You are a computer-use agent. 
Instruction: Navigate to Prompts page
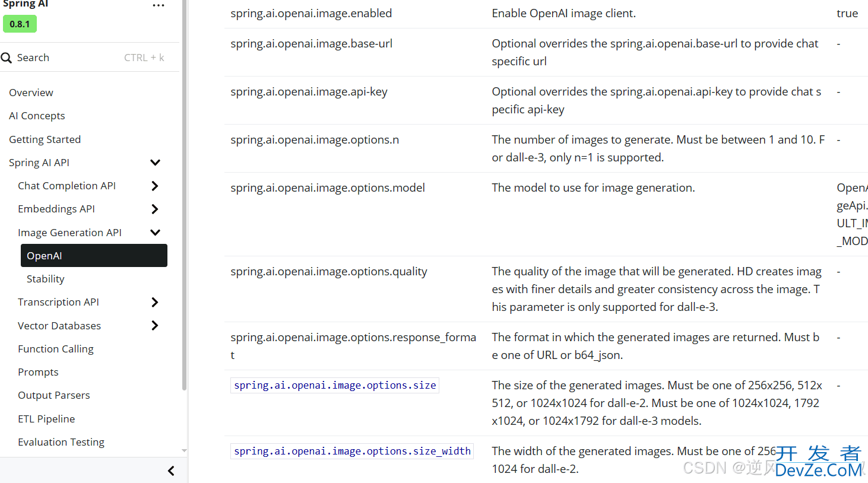pyautogui.click(x=38, y=372)
